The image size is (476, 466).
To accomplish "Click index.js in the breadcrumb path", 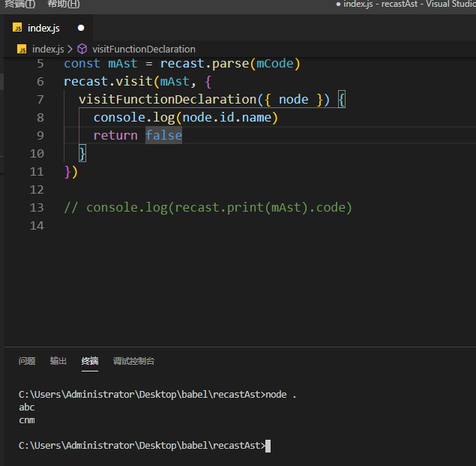I will 48,49.
